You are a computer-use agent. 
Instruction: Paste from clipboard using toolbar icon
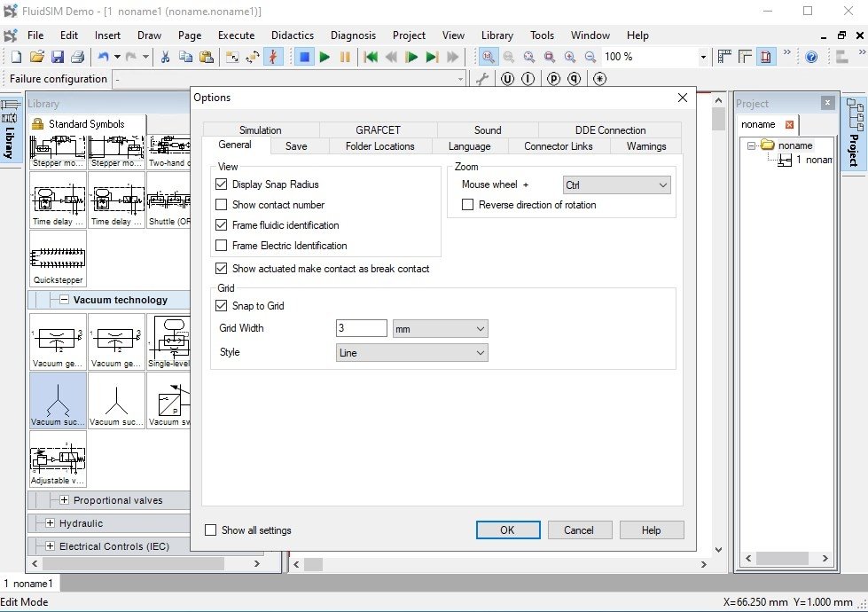(x=207, y=57)
